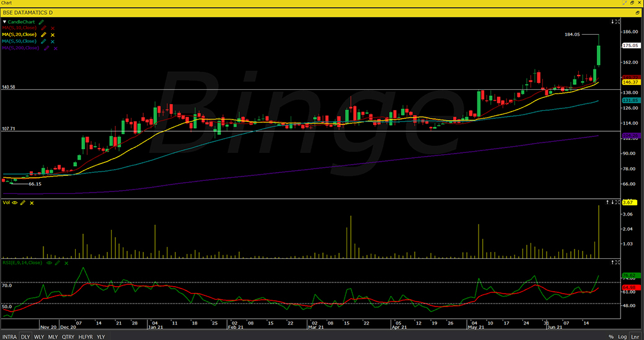644x340 pixels.
Task: Switch to the INTRA timeframe tab
Action: point(9,337)
